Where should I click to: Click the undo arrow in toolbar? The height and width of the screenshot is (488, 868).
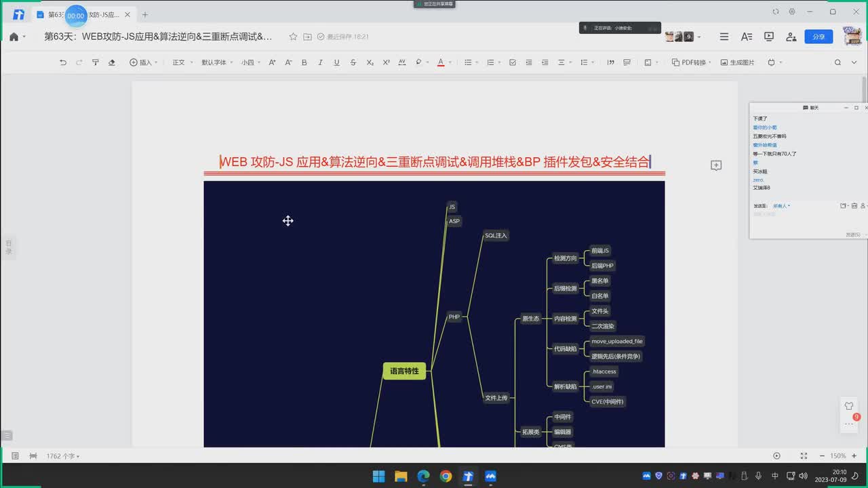click(63, 62)
